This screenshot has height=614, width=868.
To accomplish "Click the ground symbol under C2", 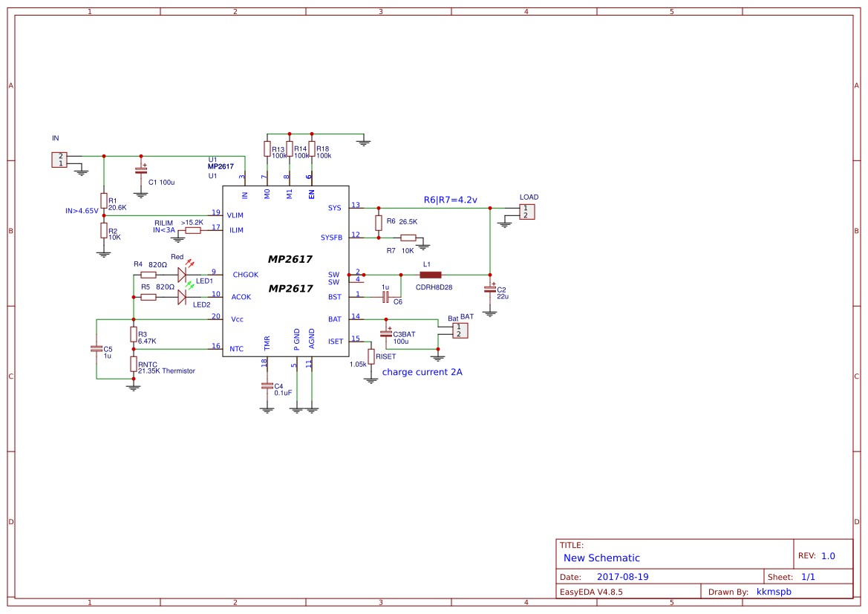I will [490, 313].
